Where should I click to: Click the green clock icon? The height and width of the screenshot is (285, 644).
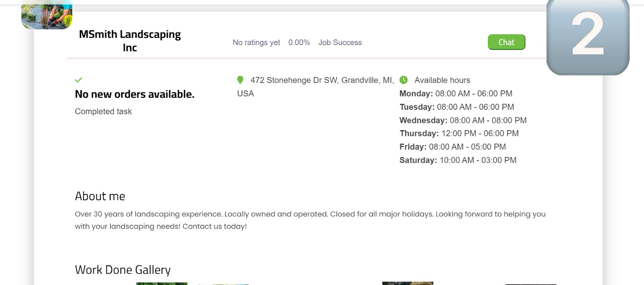[403, 80]
